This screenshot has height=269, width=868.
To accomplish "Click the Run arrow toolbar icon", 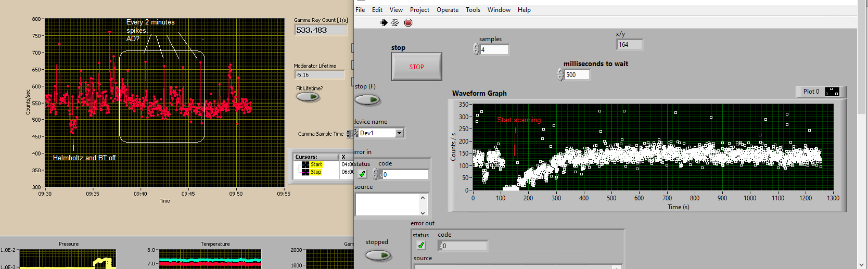I will (384, 22).
